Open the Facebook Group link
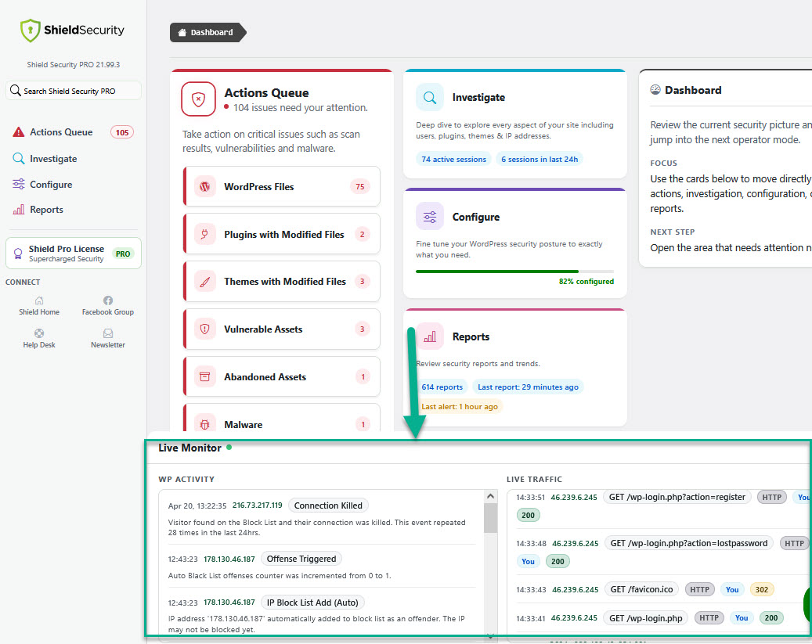Image resolution: width=812 pixels, height=644 pixels. pyautogui.click(x=108, y=307)
